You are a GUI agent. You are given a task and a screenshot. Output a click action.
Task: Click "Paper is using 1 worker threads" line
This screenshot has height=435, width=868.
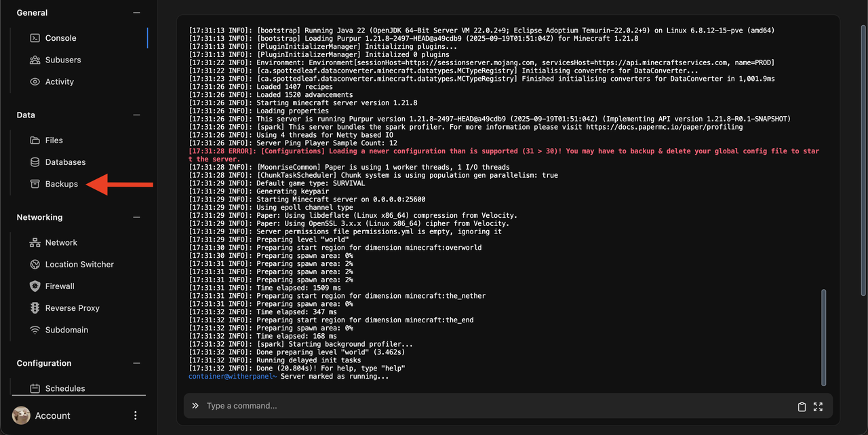pyautogui.click(x=349, y=167)
